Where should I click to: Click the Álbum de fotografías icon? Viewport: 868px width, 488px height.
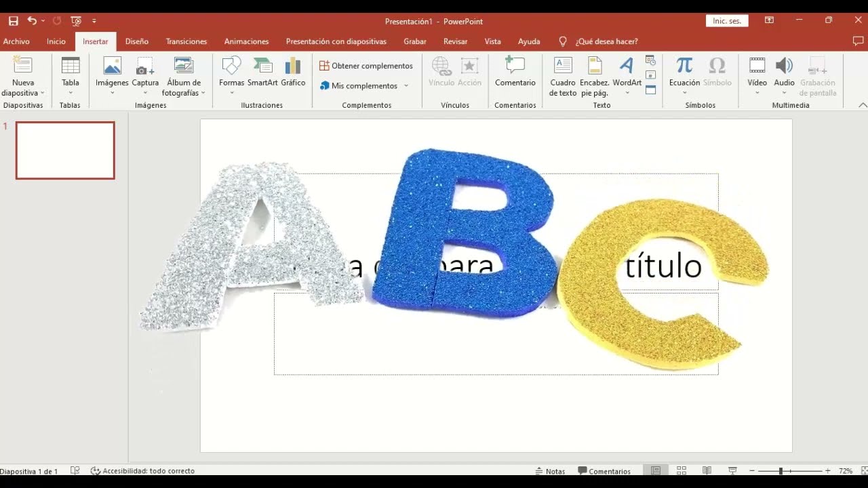click(x=184, y=66)
